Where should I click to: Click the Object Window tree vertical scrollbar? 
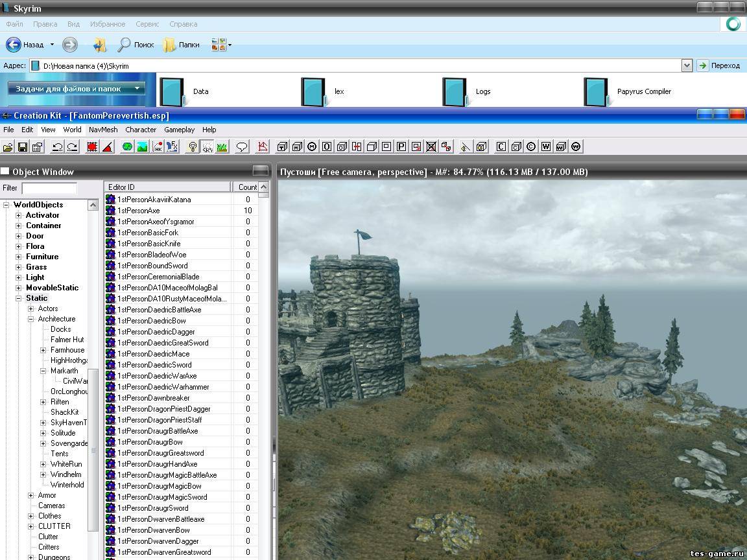(93, 450)
